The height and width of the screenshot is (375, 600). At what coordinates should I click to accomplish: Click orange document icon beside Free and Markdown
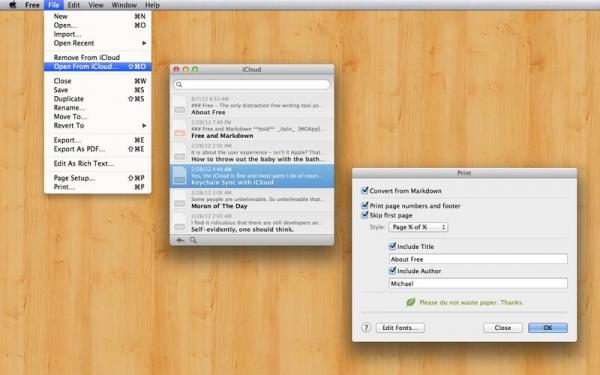(x=179, y=129)
